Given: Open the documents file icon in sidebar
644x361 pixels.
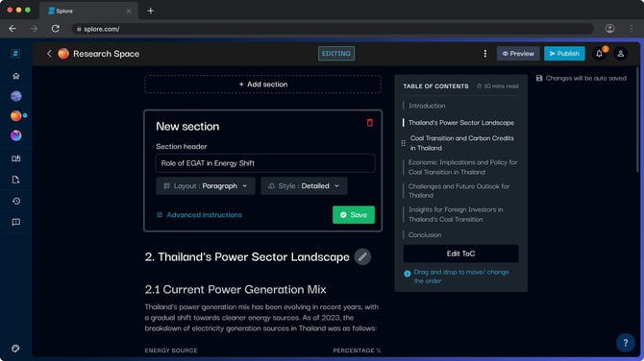Looking at the screenshot, I should click(x=16, y=180).
